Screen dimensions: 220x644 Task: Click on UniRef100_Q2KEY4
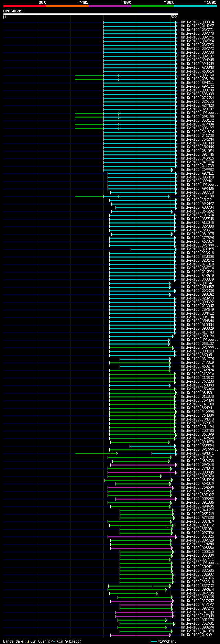coord(197,272)
